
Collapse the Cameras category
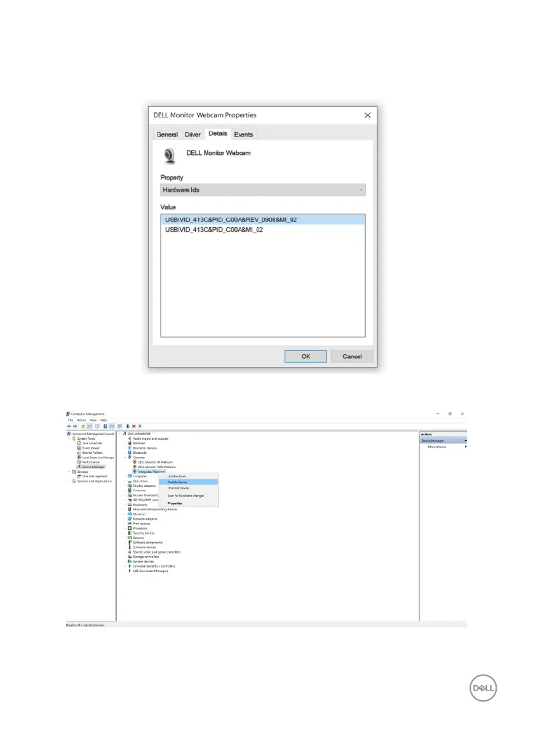point(125,457)
